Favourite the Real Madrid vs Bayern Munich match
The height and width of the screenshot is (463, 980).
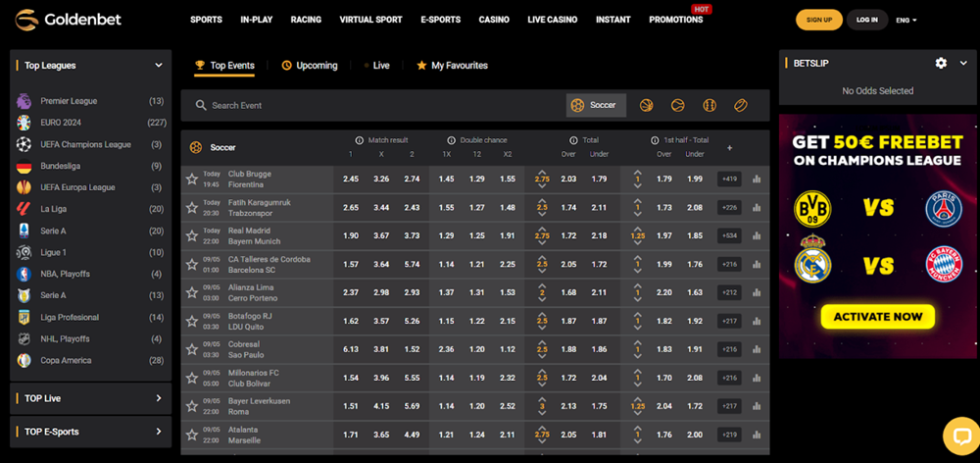(192, 236)
